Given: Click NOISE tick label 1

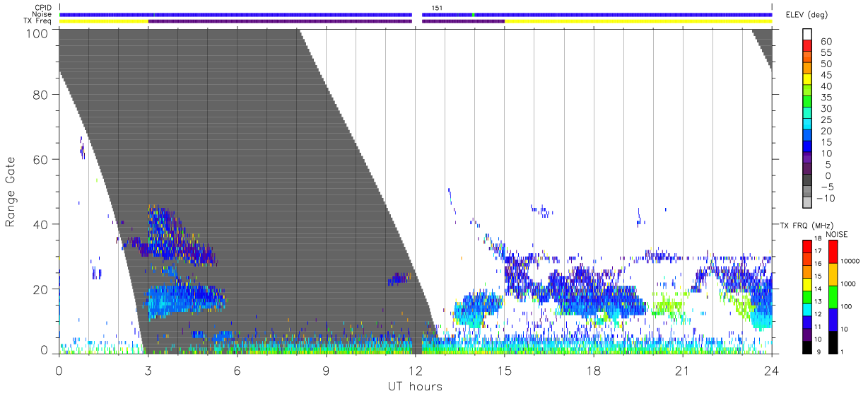Looking at the screenshot, I should [843, 351].
